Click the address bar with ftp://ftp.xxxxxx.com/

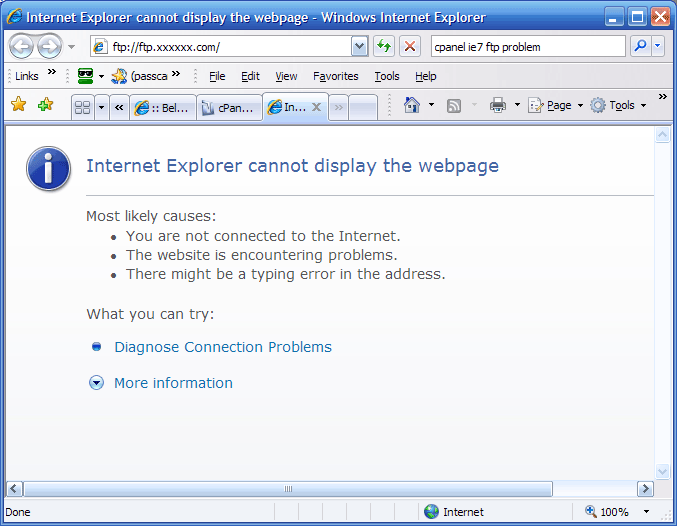(x=221, y=46)
